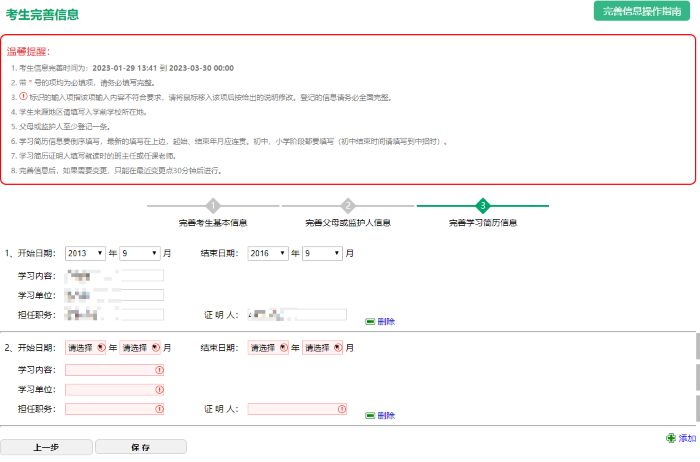Viewport: 700px width, 462px height.
Task: Click the 温馨提醒 heading
Action: [x=28, y=51]
